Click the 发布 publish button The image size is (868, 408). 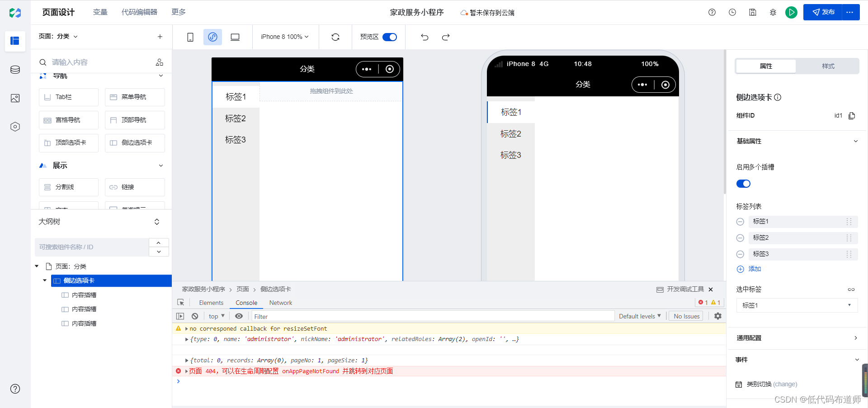823,12
